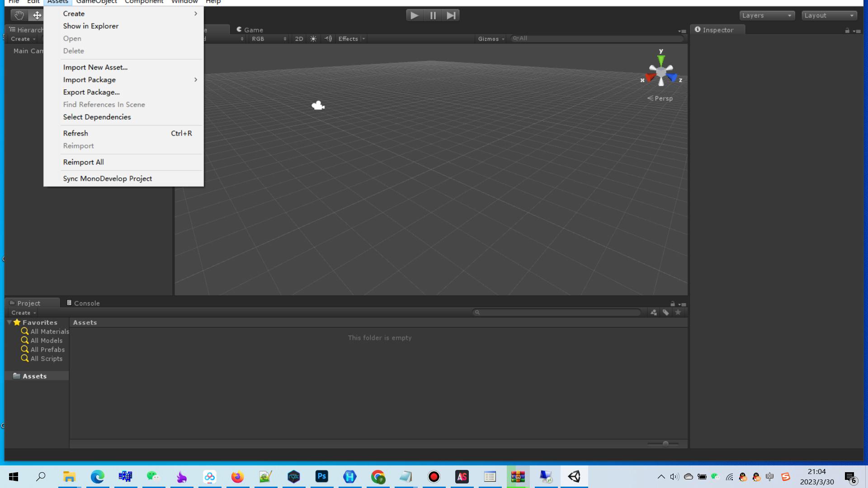Click Reimport All assets option
The width and height of the screenshot is (868, 488).
83,161
